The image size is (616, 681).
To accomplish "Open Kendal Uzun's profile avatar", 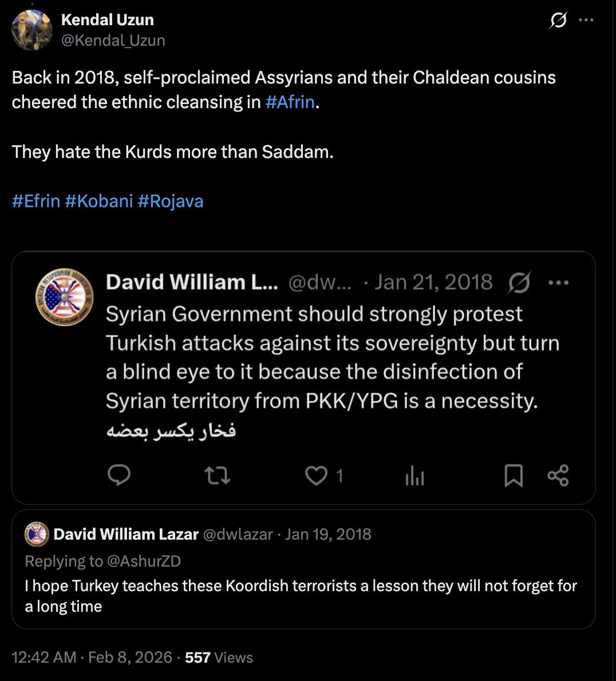I will point(31,30).
